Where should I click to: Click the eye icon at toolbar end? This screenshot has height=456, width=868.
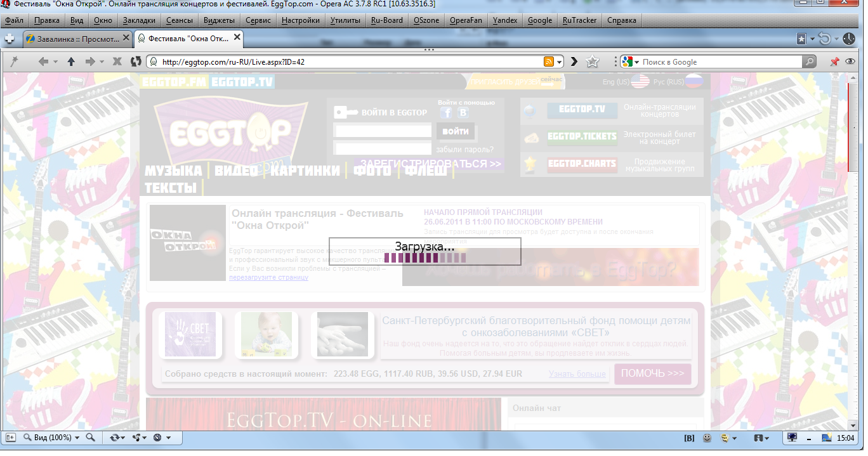click(x=850, y=62)
